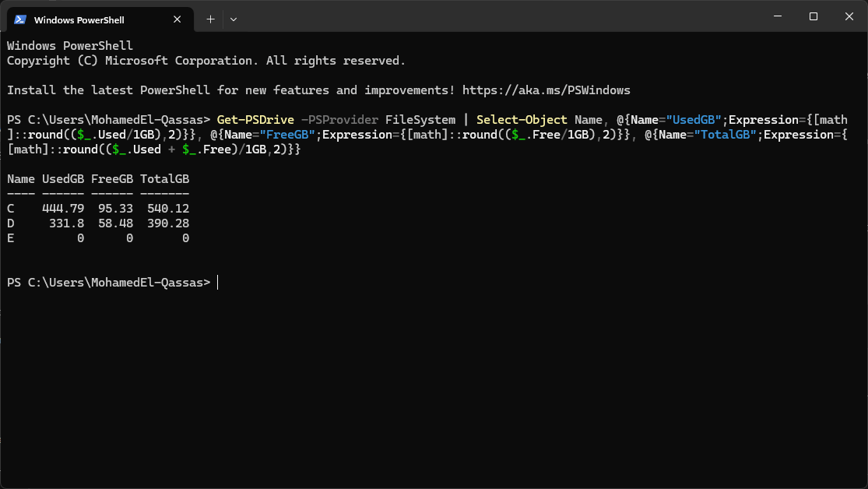Viewport: 868px width, 489px height.
Task: Minimize the PowerShell window
Action: click(x=778, y=16)
